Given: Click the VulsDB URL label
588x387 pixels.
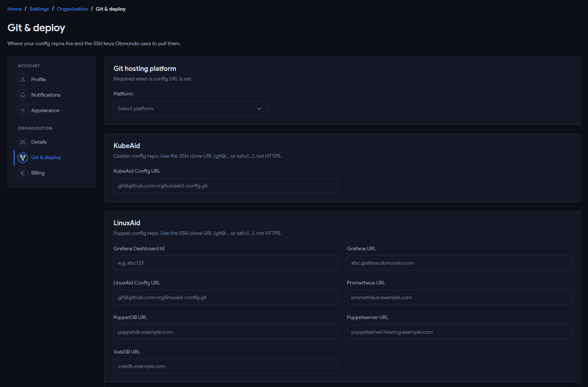Looking at the screenshot, I should [x=127, y=352].
